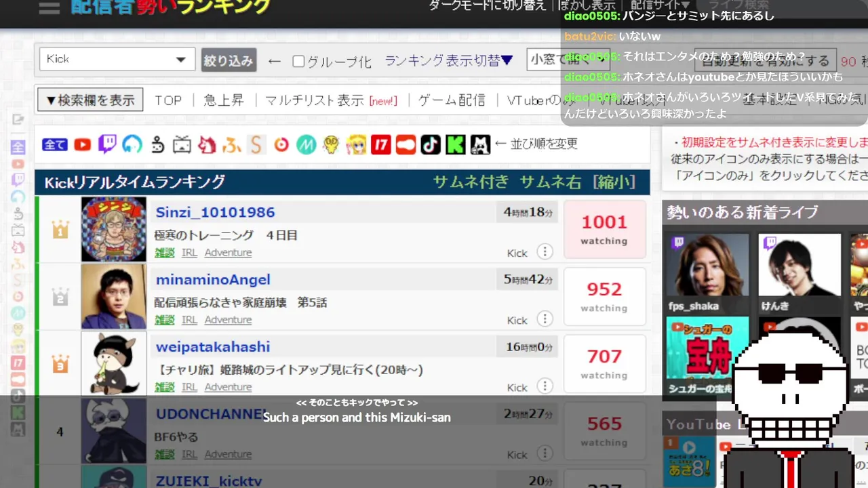Open options menu for UDONCHANNEL row

(545, 453)
